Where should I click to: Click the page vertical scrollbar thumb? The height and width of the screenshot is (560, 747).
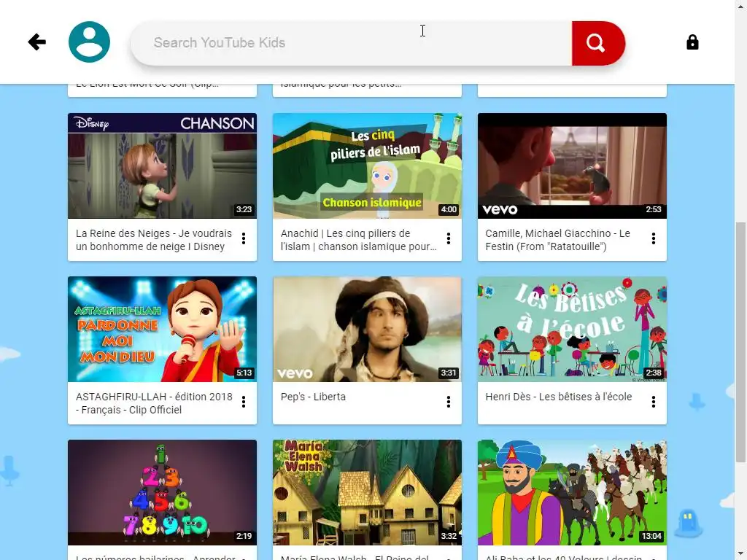pyautogui.click(x=740, y=342)
